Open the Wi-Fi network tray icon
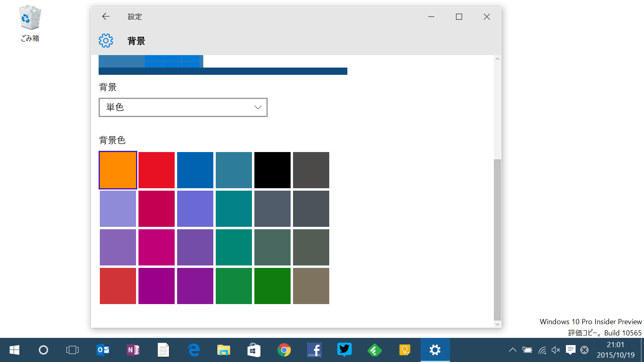 542,350
